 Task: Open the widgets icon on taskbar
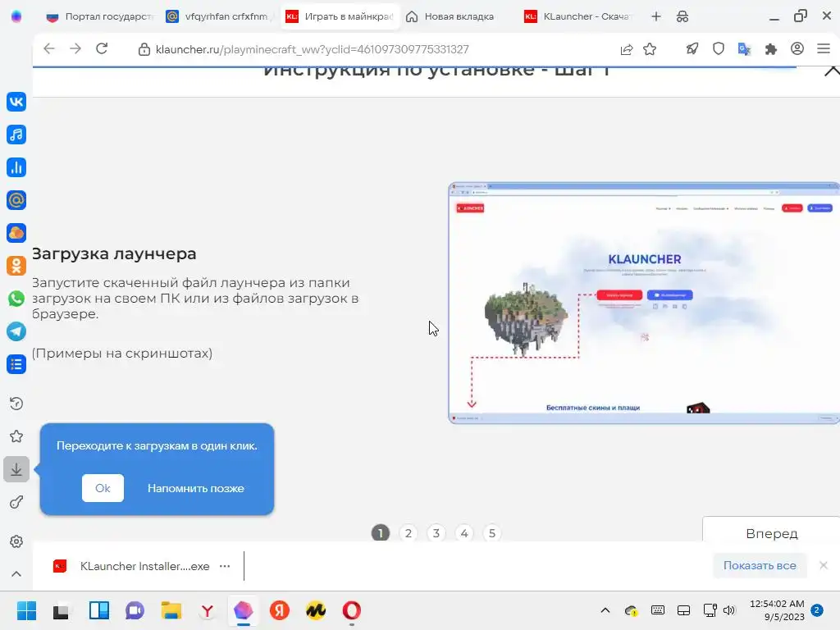[x=99, y=610]
